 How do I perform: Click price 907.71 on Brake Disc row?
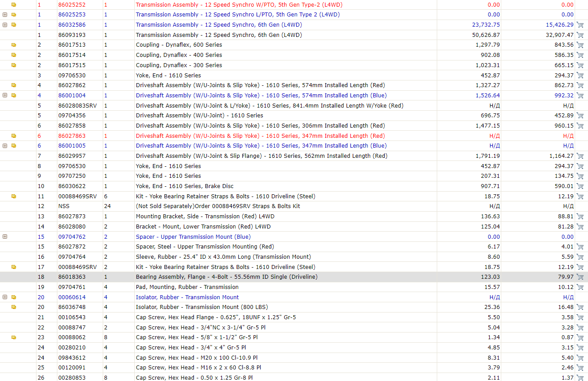pyautogui.click(x=490, y=186)
